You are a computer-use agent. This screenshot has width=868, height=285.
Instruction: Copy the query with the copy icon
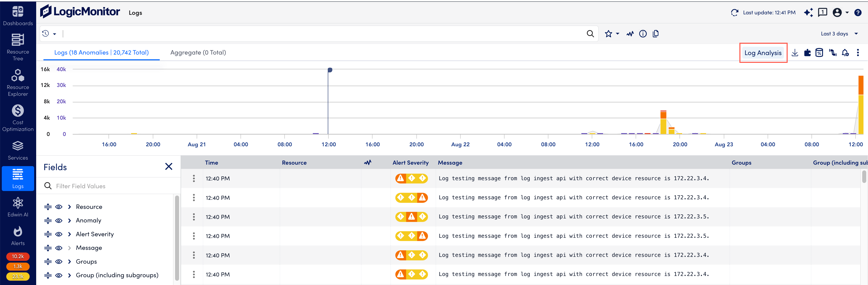[x=656, y=34]
